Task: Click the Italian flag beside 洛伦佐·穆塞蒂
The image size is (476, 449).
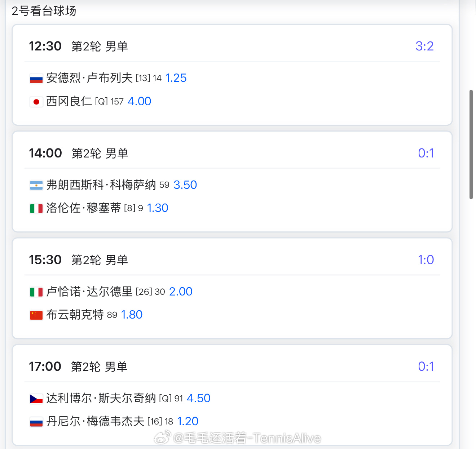Action: point(36,208)
